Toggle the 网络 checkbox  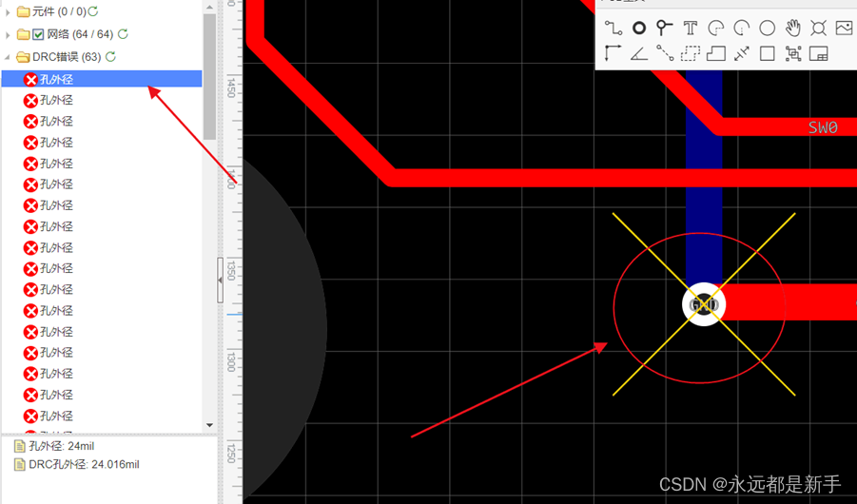[x=38, y=34]
